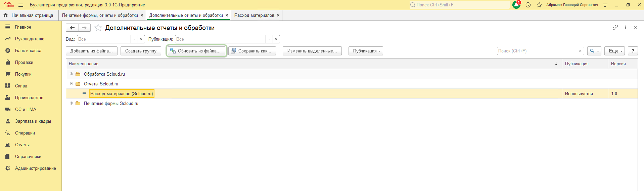Click Создать группу button
The width and height of the screenshot is (644, 191).
point(141,51)
